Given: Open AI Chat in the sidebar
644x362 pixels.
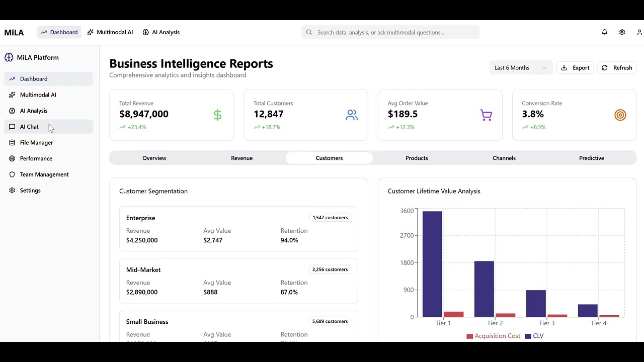Looking at the screenshot, I should click(48, 127).
